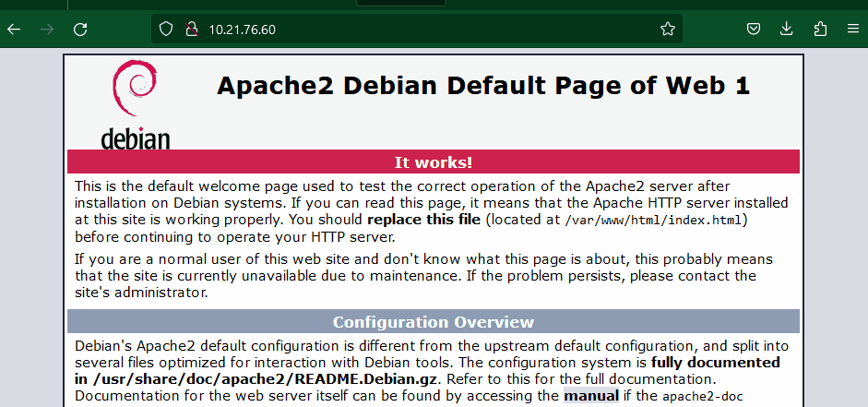Open the Downloads panel
The width and height of the screenshot is (868, 407).
pos(787,29)
